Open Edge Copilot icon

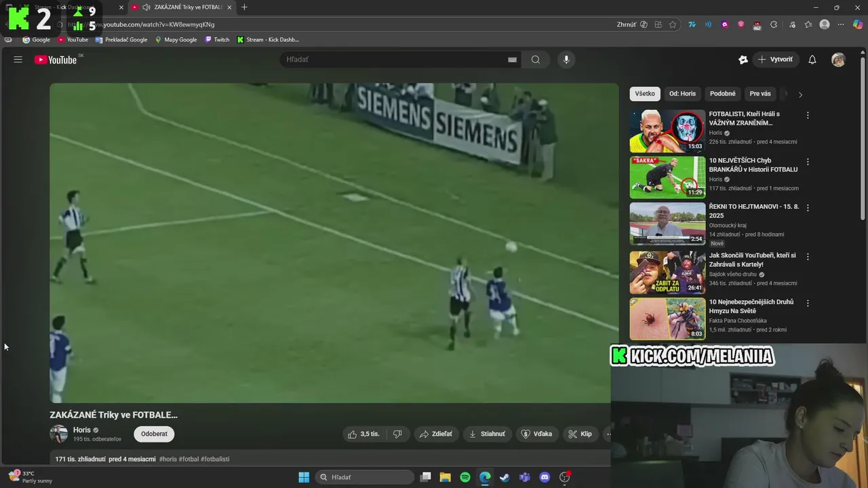coord(858,24)
